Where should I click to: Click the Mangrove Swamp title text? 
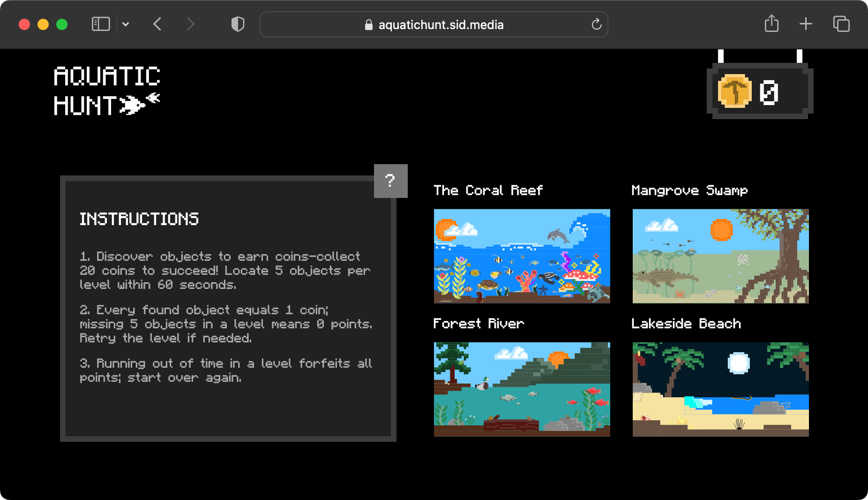689,190
